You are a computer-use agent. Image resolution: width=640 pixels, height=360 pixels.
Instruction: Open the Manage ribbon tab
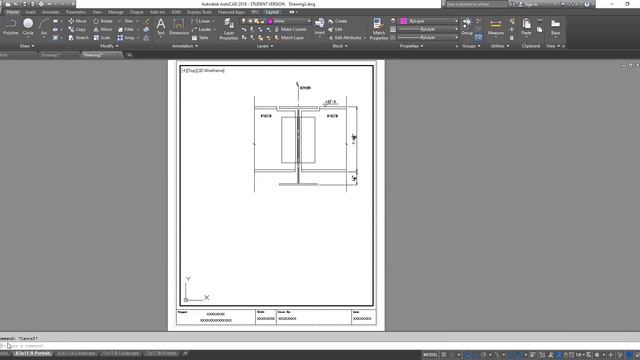click(116, 12)
